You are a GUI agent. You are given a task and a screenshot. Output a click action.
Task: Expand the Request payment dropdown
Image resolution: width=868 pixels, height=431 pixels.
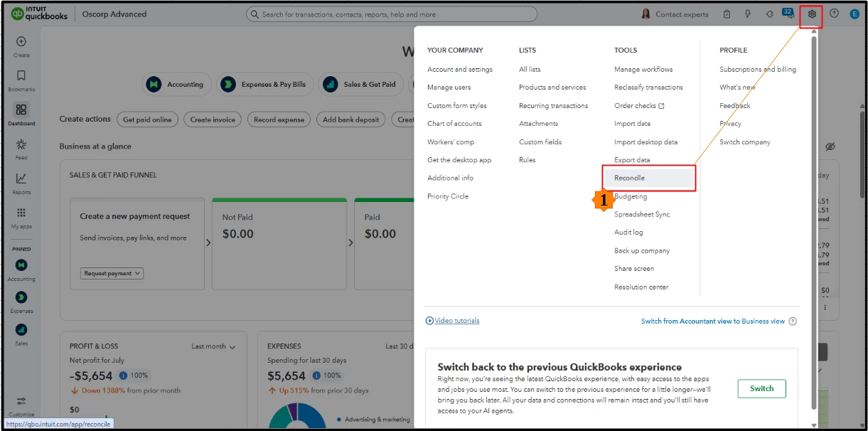coord(112,273)
